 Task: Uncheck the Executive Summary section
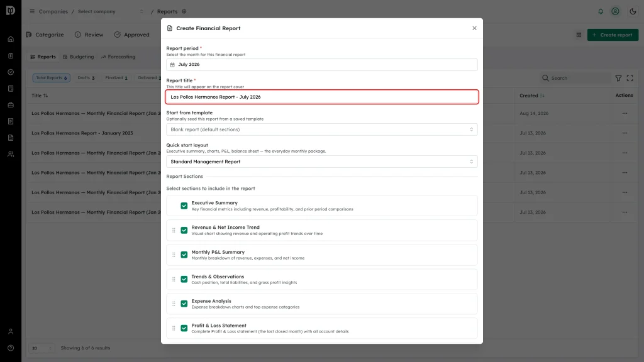pyautogui.click(x=184, y=206)
